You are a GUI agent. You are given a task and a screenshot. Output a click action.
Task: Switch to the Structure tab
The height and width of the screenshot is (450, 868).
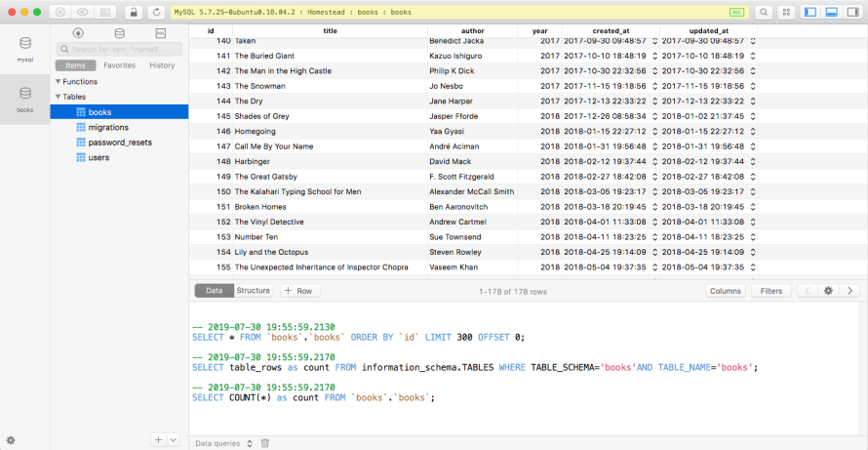click(x=254, y=290)
